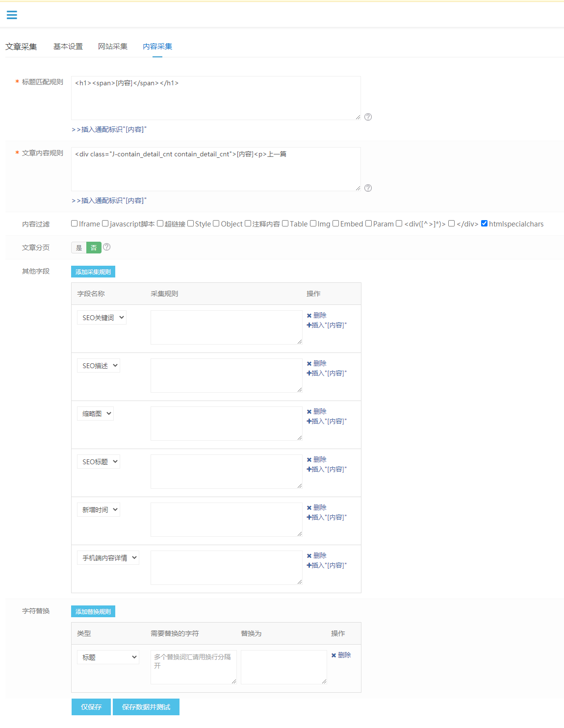Switch 文章分页 to 是
564x728 pixels.
point(79,248)
